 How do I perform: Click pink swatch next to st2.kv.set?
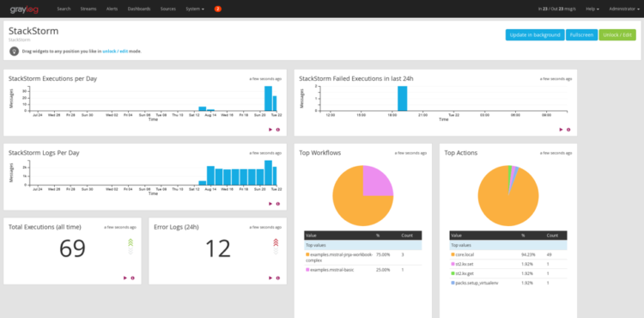(x=453, y=264)
